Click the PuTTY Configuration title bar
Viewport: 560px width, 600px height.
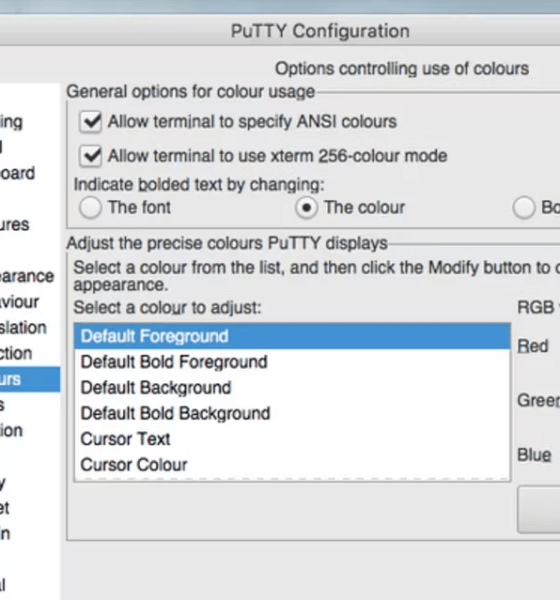click(320, 31)
